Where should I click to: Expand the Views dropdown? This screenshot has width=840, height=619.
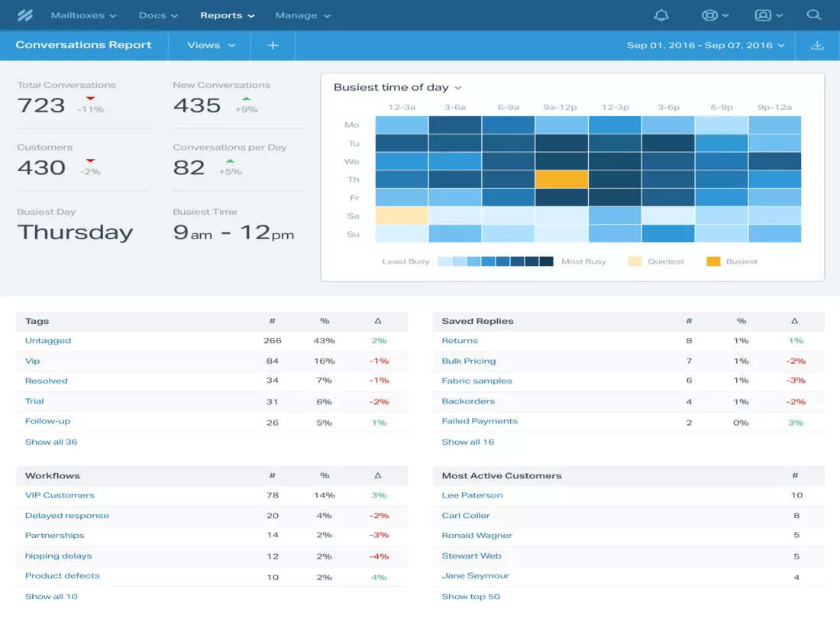(212, 45)
